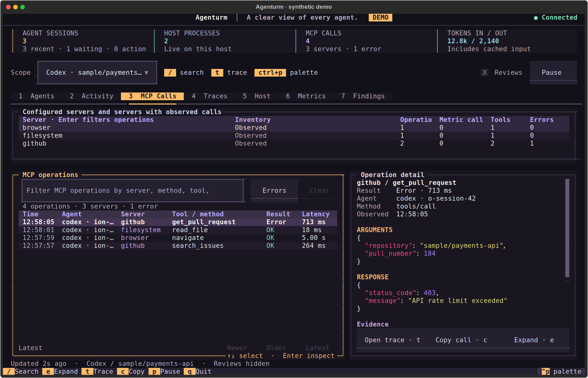Image resolution: width=588 pixels, height=378 pixels.
Task: Click Expand in the Evidence section
Action: point(534,340)
